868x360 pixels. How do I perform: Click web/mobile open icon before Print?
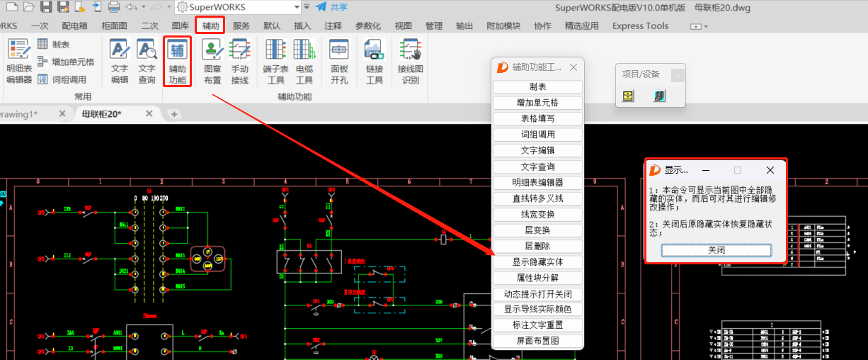pyautogui.click(x=96, y=7)
